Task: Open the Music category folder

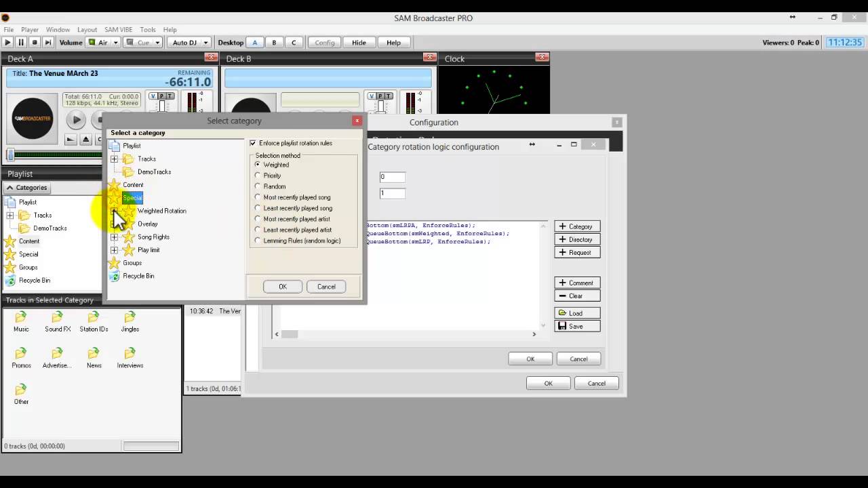Action: point(21,322)
